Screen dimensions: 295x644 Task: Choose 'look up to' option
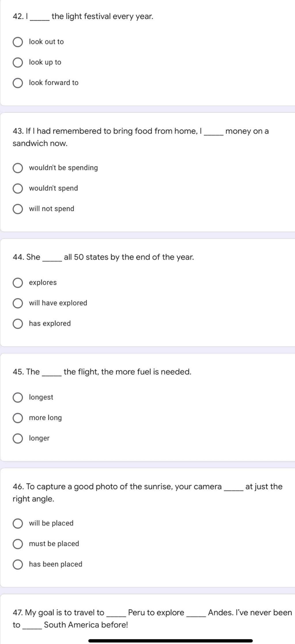tap(18, 63)
